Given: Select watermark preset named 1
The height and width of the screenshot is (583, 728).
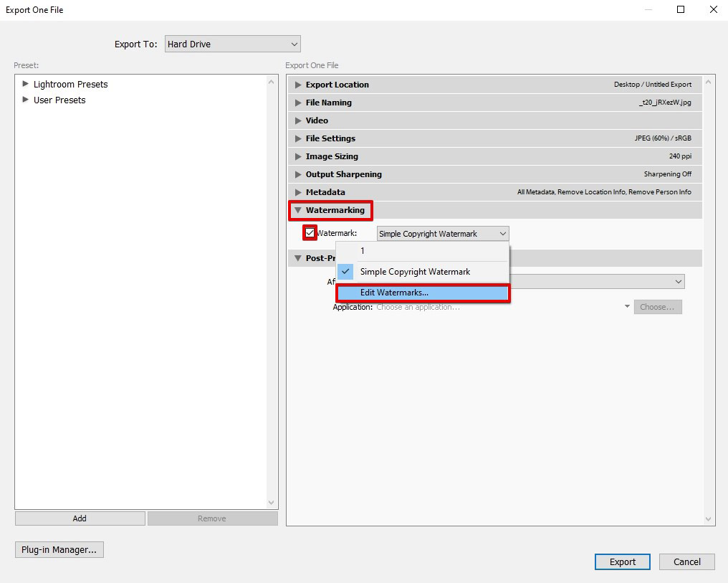Looking at the screenshot, I should coord(363,251).
